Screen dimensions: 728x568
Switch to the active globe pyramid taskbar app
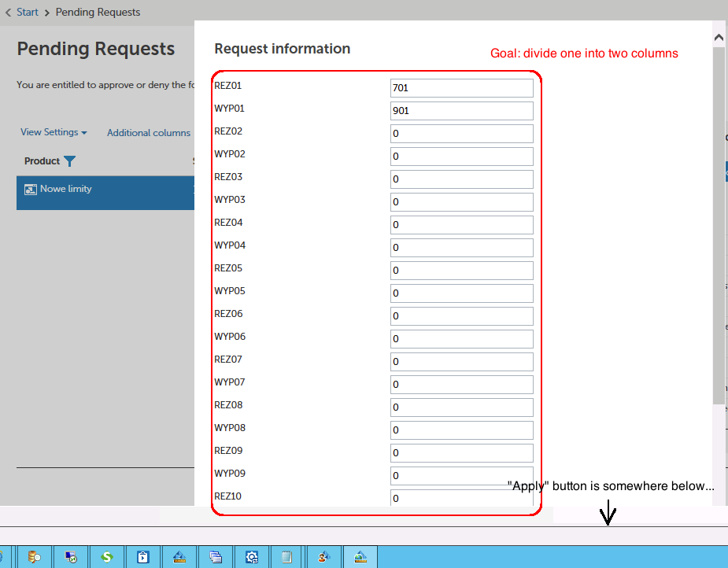pyautogui.click(x=360, y=556)
